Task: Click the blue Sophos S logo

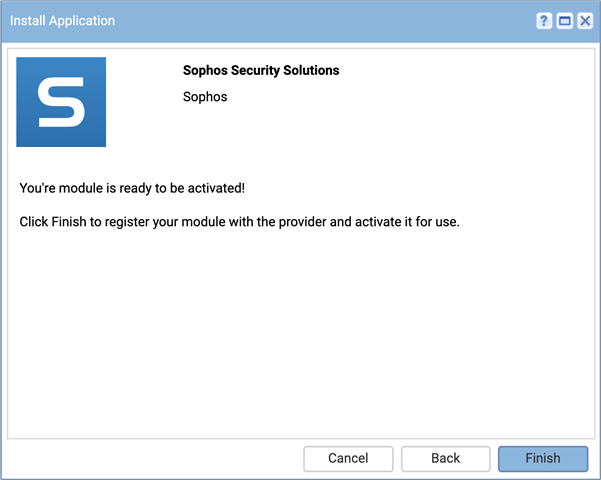Action: (x=61, y=102)
